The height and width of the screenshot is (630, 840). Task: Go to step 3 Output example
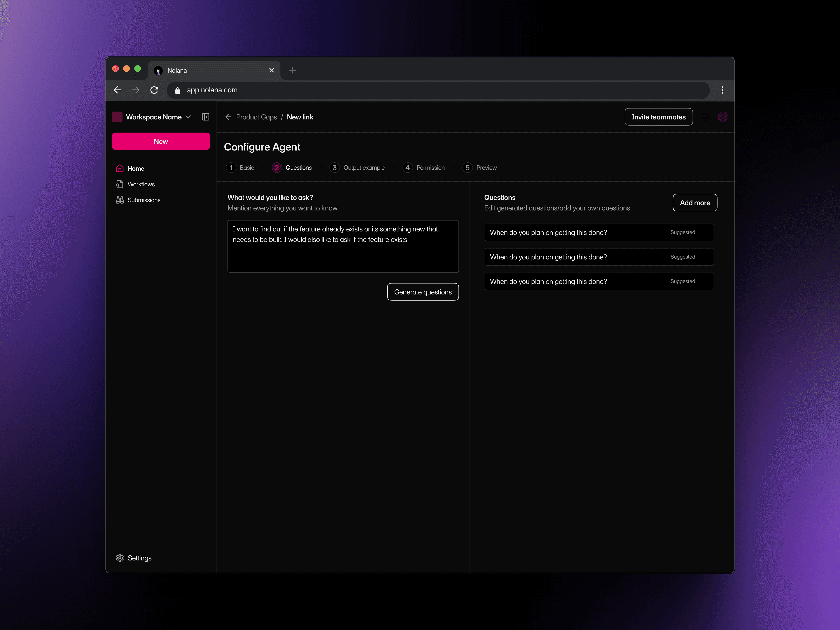point(357,168)
